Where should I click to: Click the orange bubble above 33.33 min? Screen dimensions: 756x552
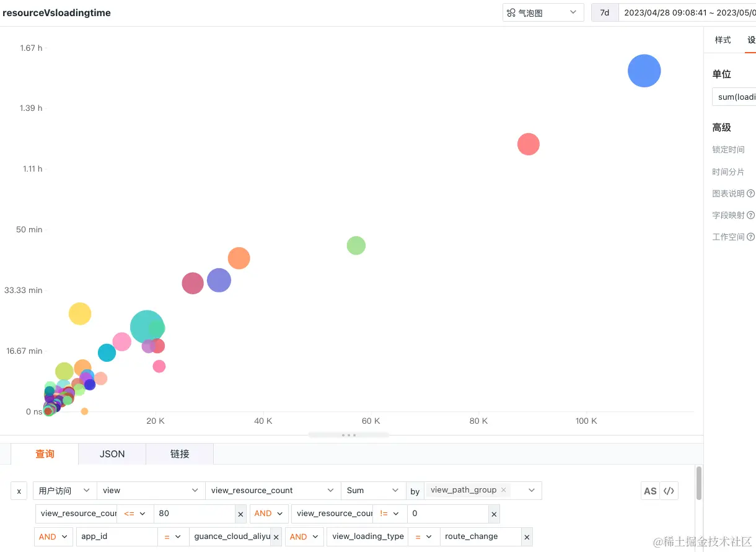[239, 258]
